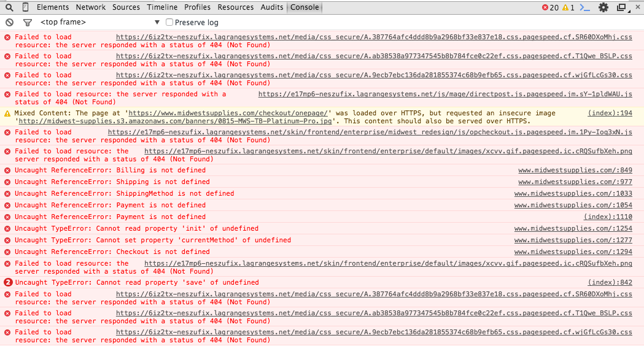Screen dimensions: 644x346
Task: Switch to the Audits tab
Action: pos(272,7)
